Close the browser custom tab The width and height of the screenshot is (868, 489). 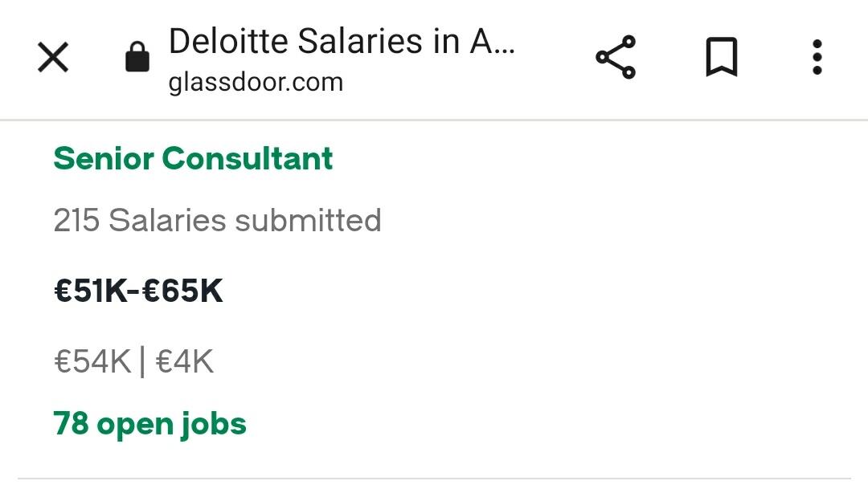coord(53,58)
